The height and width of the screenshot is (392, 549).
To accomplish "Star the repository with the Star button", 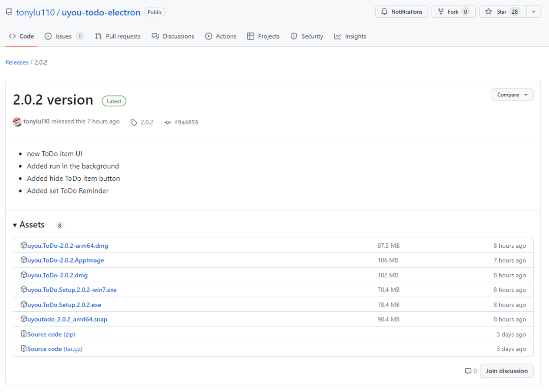I will 502,12.
